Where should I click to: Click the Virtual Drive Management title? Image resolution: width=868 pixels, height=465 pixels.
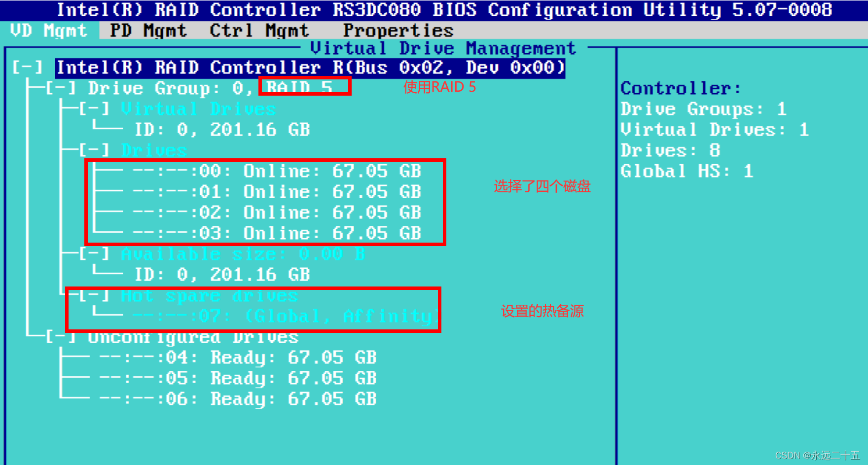point(443,48)
